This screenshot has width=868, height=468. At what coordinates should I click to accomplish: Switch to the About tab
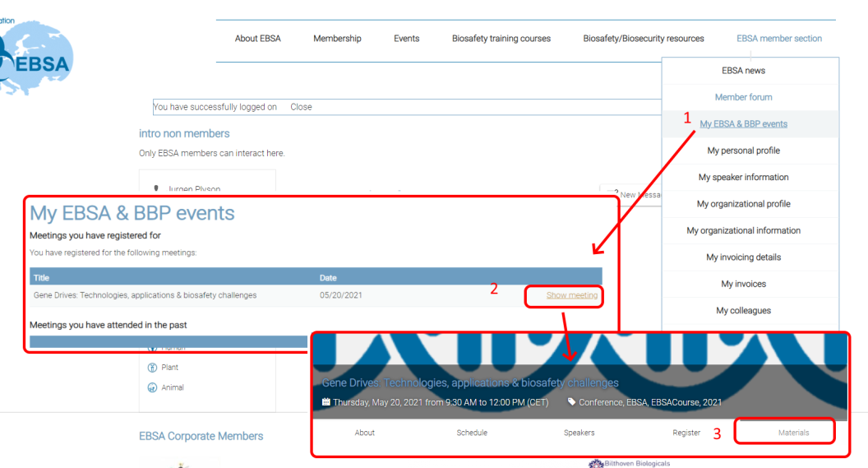(x=365, y=433)
